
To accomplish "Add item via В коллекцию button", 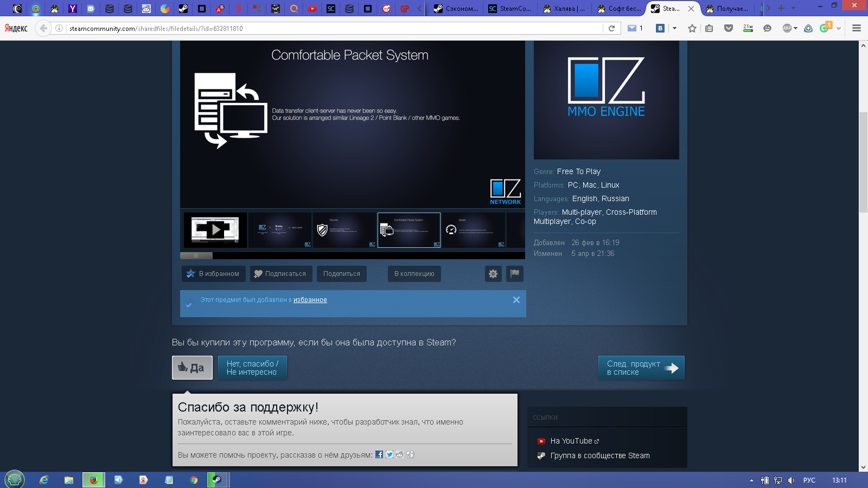I will point(414,274).
